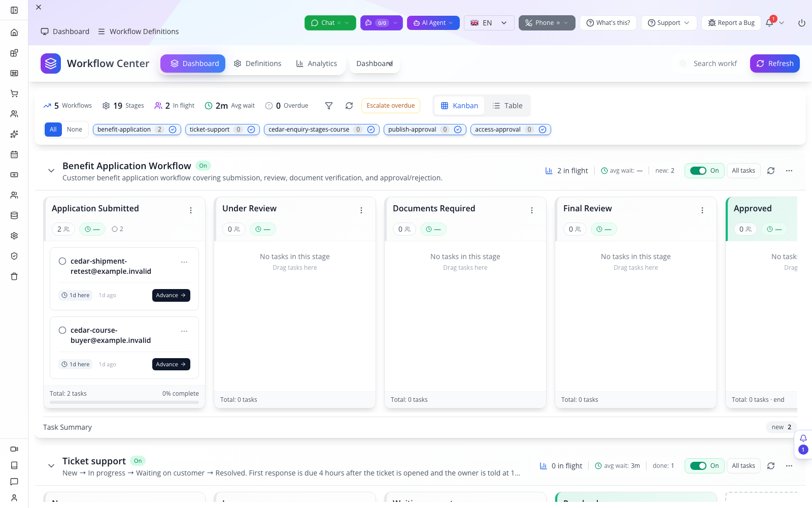Click the Application Submitted completion progress bar
The width and height of the screenshot is (812, 508).
(x=124, y=402)
